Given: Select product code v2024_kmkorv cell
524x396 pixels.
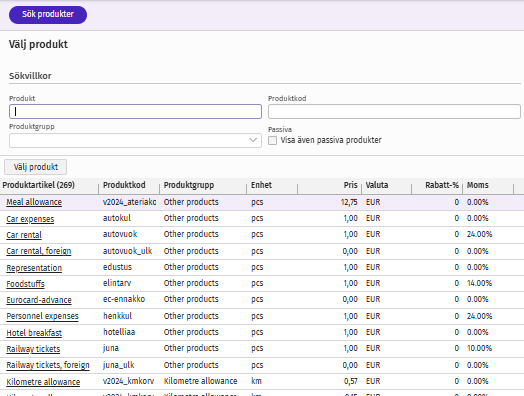Looking at the screenshot, I should click(x=128, y=381).
